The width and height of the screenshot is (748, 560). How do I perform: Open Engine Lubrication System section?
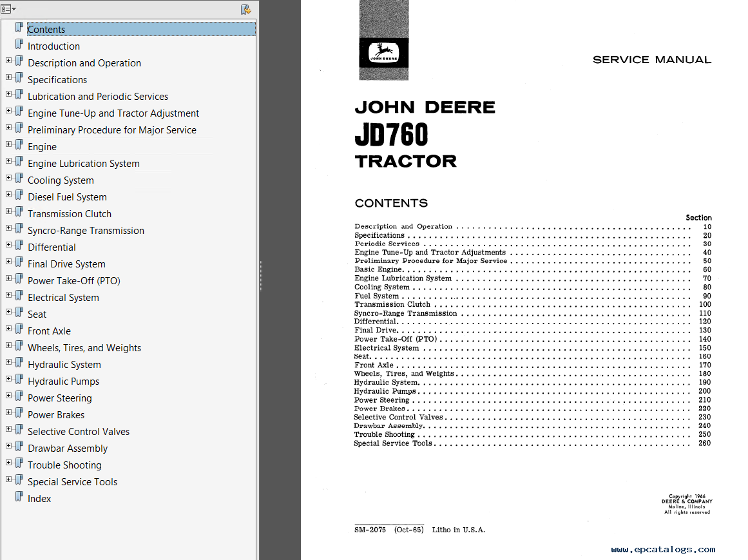(84, 164)
